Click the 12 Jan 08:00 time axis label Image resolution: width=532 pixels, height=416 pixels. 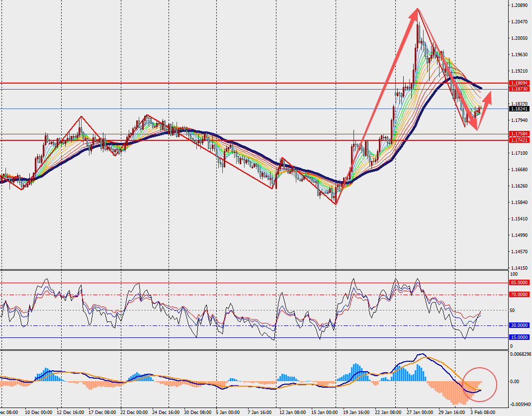pos(292,412)
